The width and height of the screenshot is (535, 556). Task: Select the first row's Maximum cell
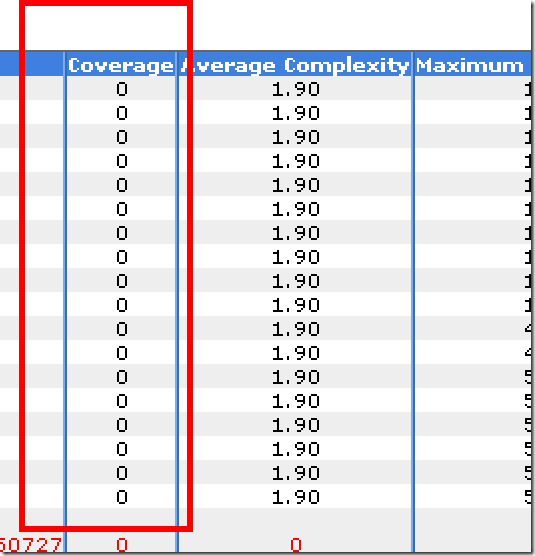click(473, 89)
